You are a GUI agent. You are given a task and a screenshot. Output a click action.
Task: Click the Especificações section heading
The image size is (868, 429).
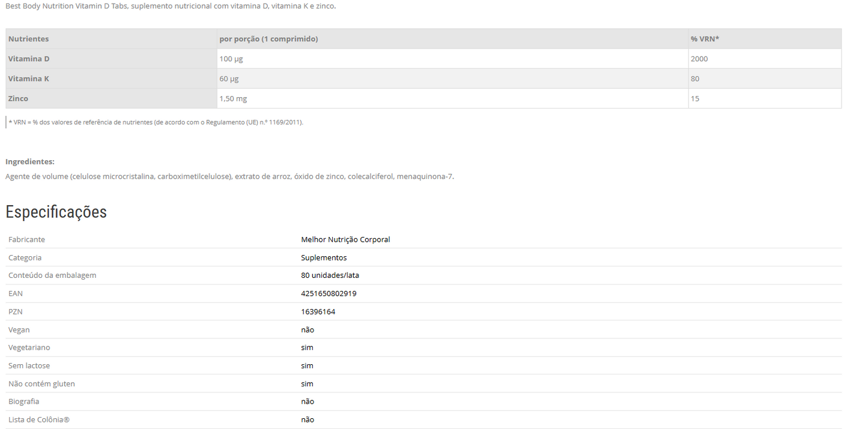click(x=56, y=212)
